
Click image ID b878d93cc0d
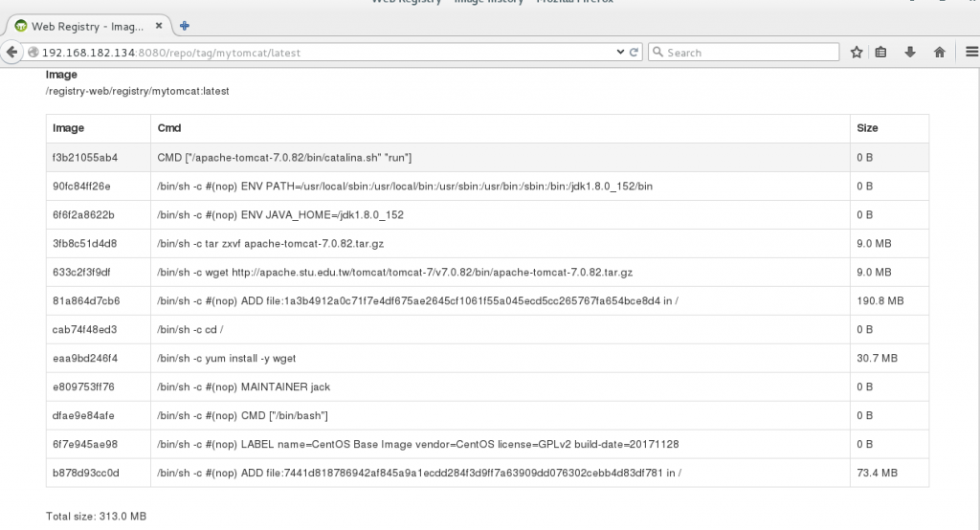(86, 473)
